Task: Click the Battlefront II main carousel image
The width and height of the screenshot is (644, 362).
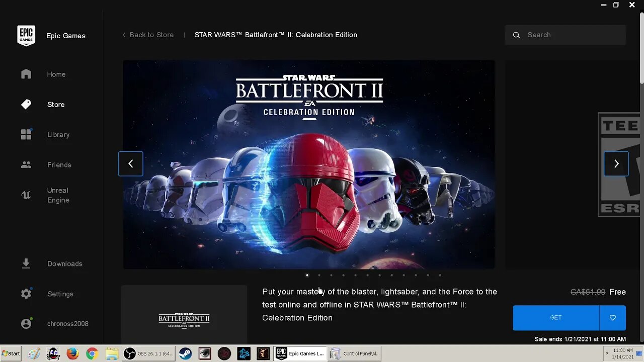Action: point(309,164)
